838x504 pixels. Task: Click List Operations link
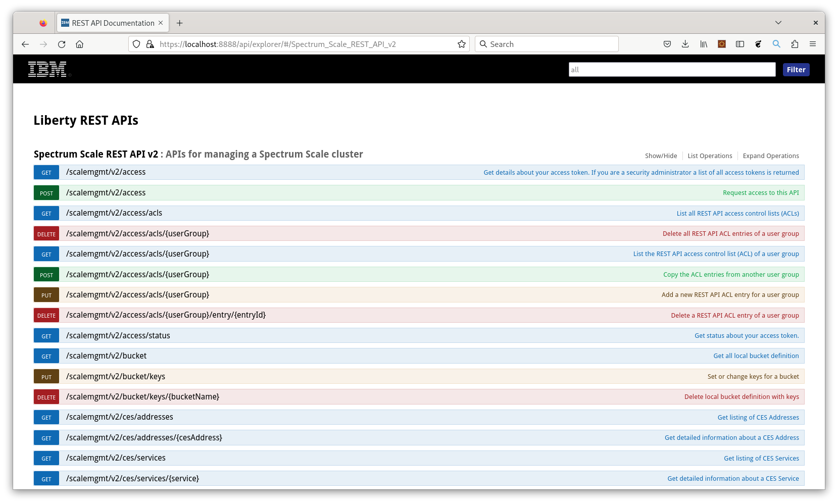710,156
